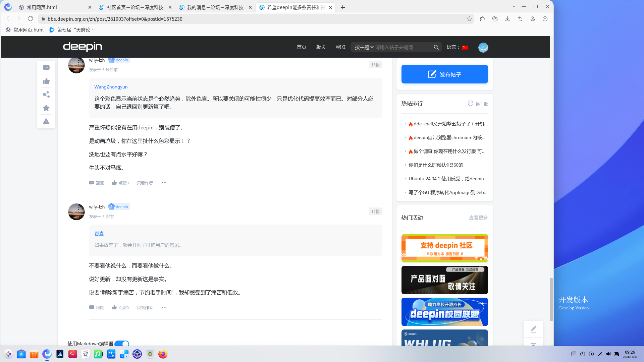
Task: Open 版块 in the navigation bar
Action: [321, 47]
